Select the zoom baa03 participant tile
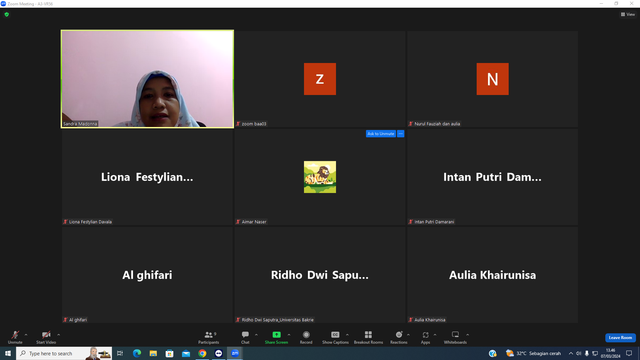The width and height of the screenshot is (640, 360). tap(320, 79)
